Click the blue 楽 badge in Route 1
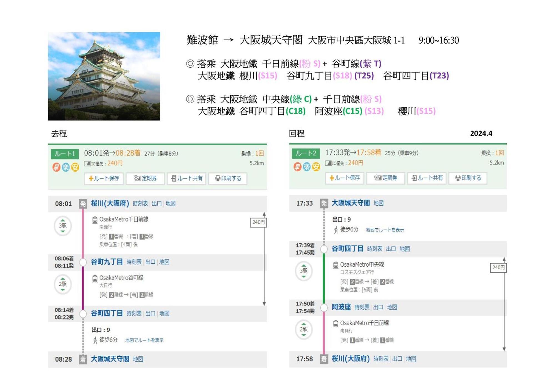This screenshot has width=555, height=392. click(66, 167)
